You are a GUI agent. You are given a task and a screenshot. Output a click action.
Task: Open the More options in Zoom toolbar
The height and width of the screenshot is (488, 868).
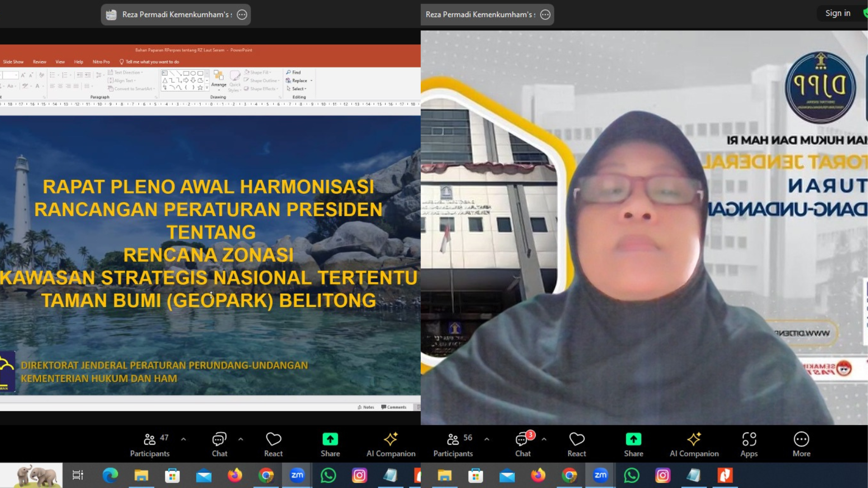[x=802, y=445]
